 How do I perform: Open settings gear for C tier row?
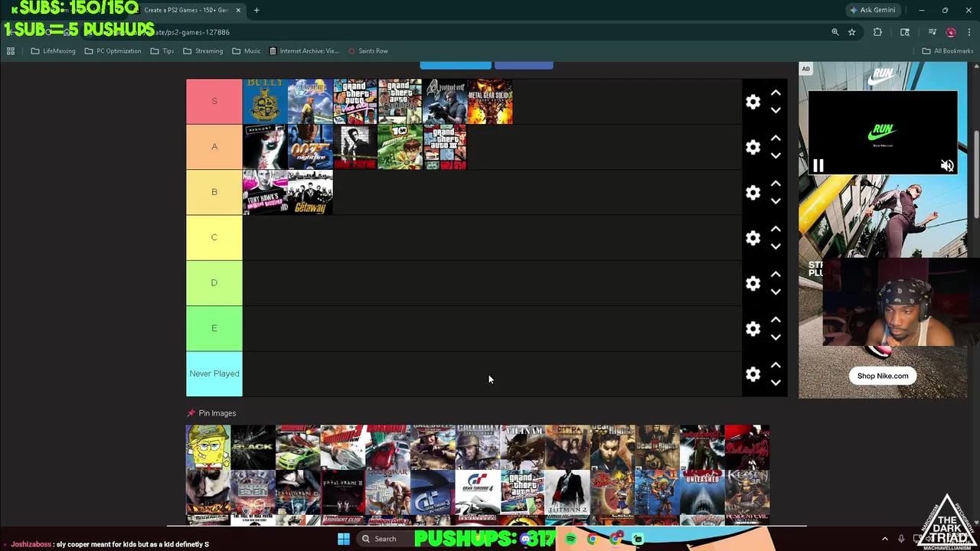(753, 238)
